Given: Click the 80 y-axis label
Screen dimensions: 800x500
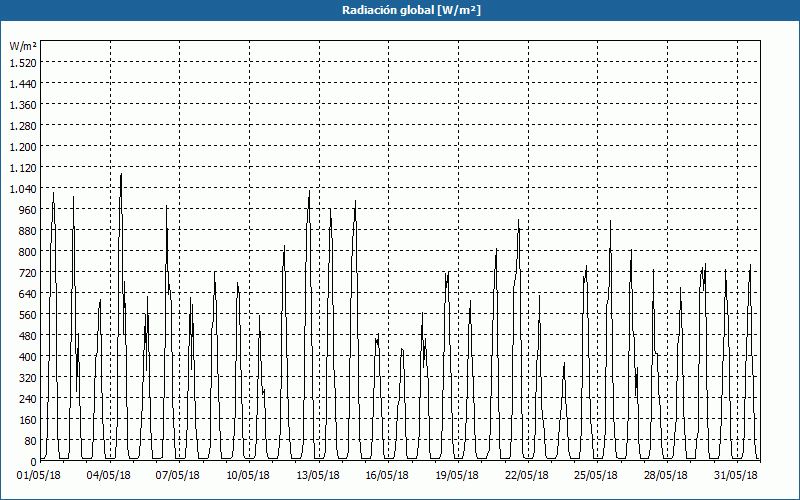Looking at the screenshot, I should [x=32, y=441].
